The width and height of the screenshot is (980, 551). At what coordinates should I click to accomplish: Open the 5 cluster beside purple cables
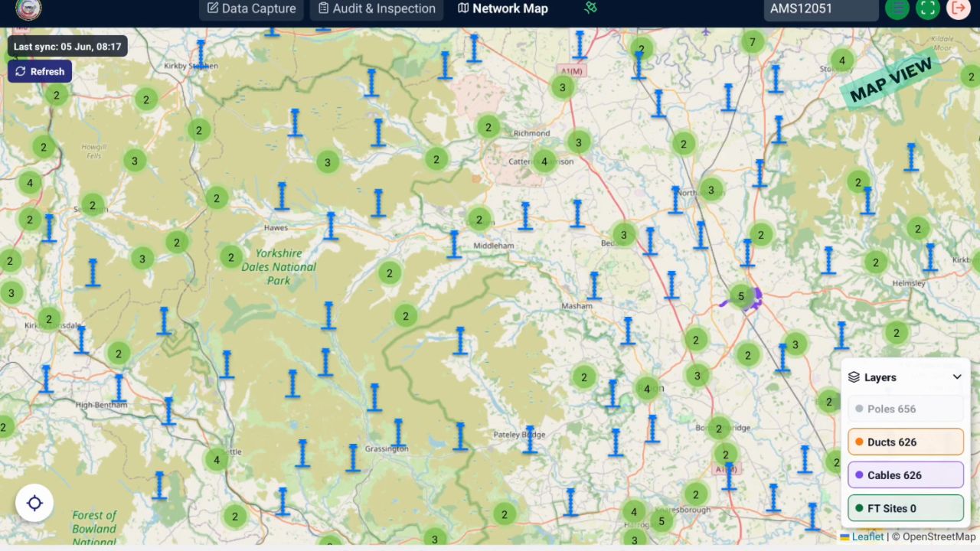click(x=740, y=296)
